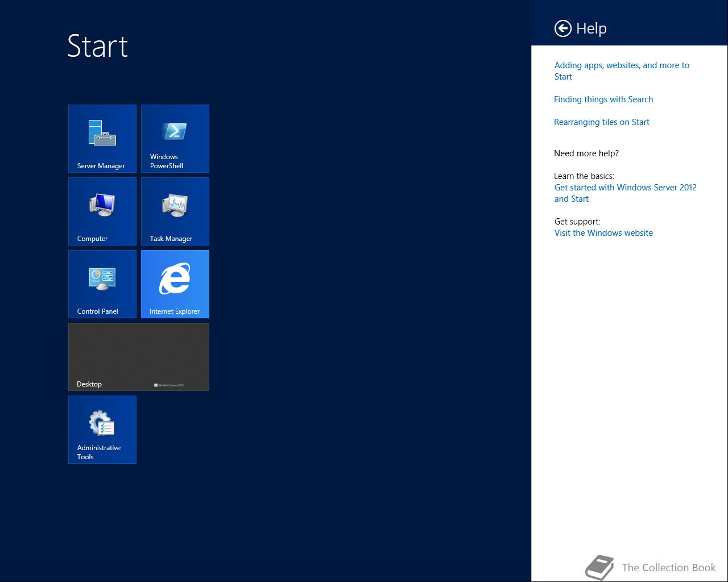Image resolution: width=728 pixels, height=582 pixels.
Task: Open the Task Manager tile
Action: (x=175, y=211)
